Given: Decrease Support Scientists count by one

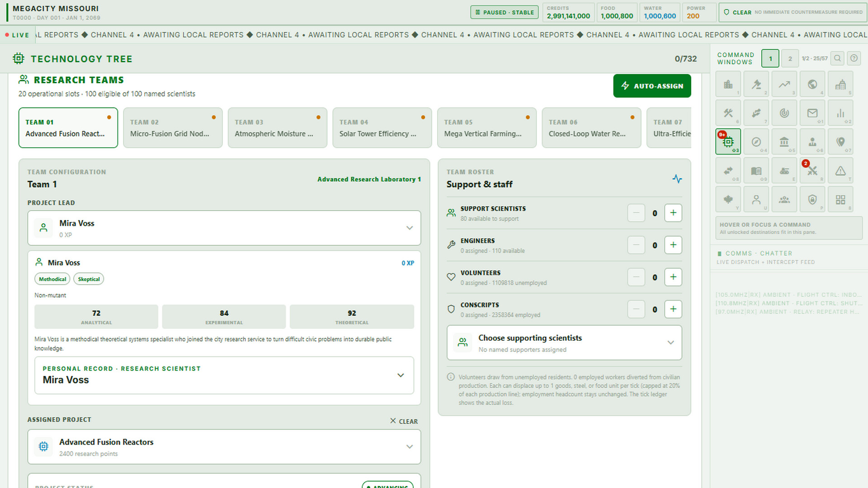Looking at the screenshot, I should pos(636,213).
